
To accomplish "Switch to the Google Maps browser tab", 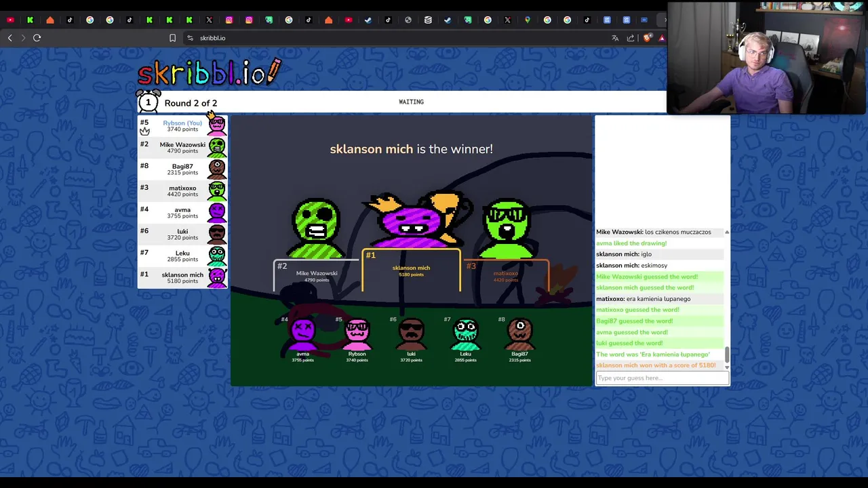I will 527,20.
